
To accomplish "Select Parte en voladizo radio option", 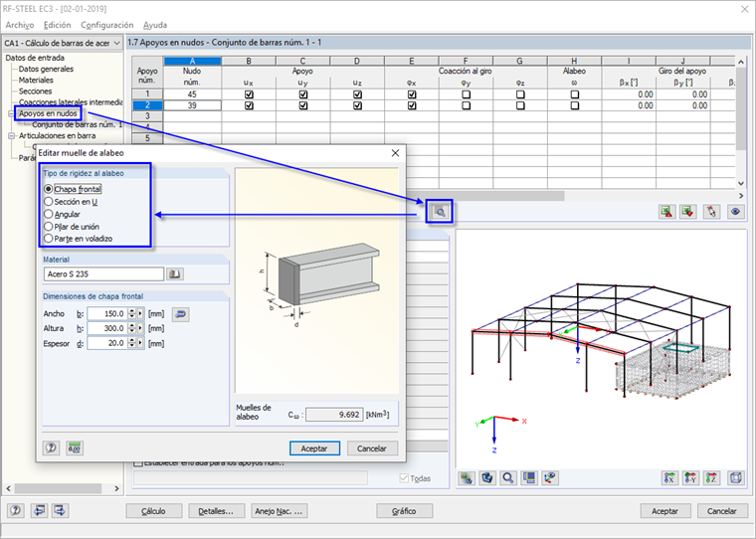I will [x=48, y=239].
